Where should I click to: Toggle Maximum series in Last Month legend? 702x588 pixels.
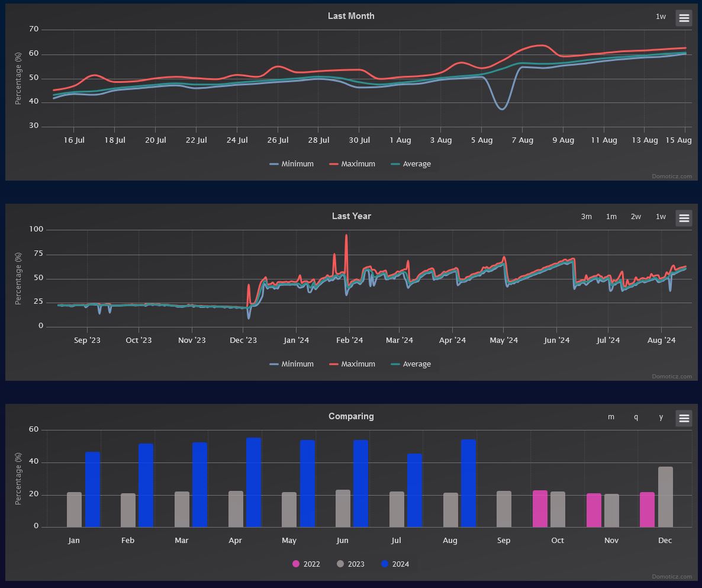tap(352, 164)
